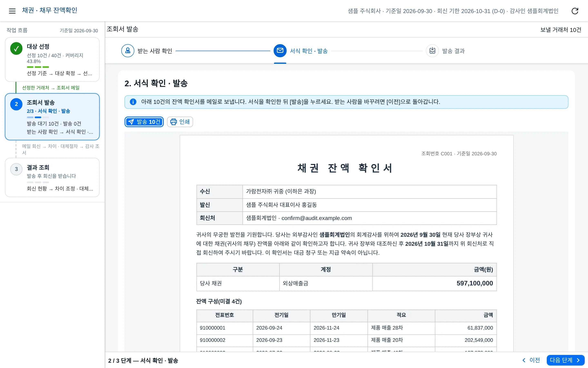
Task: Open the 조회서 발송 workflow card
Action: point(52,117)
